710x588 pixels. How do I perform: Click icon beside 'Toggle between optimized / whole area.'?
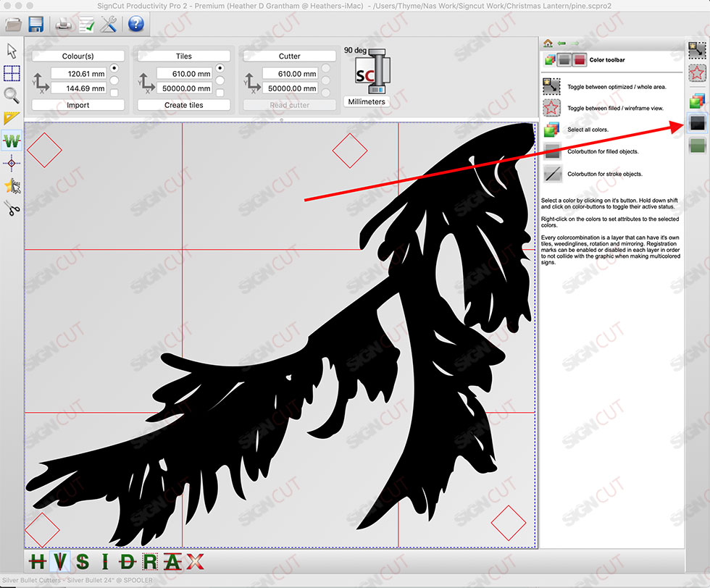click(551, 86)
